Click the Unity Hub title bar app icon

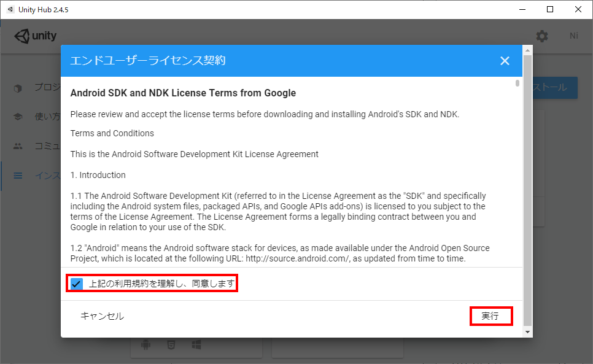[10, 9]
